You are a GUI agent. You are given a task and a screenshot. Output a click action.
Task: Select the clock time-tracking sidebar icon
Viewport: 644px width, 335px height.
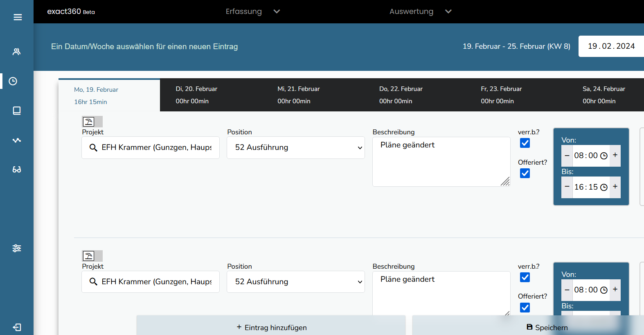coord(13,81)
